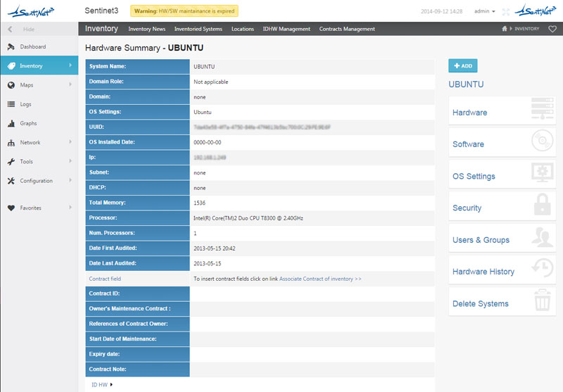Click the System Name value UBUNTU
Screen dimensions: 563x392
point(204,67)
